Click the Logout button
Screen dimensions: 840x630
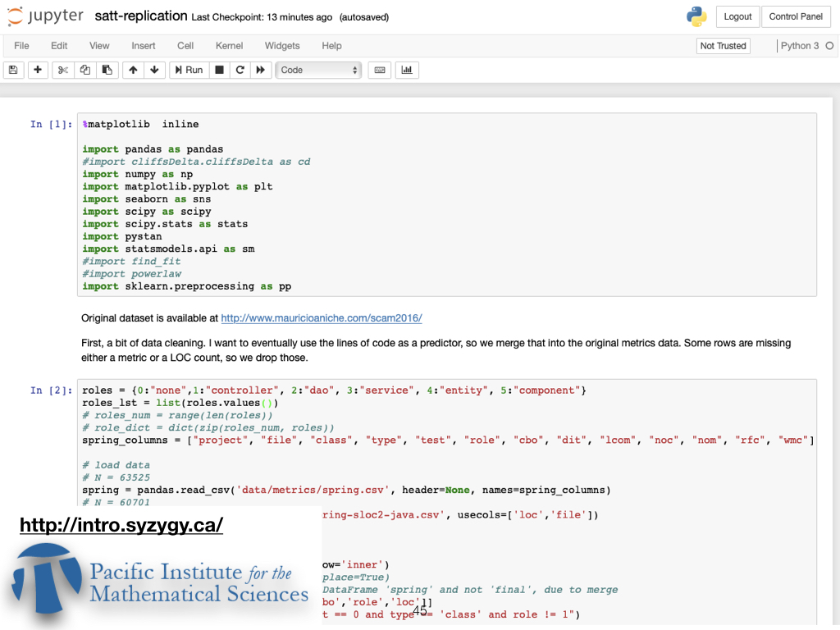(737, 17)
